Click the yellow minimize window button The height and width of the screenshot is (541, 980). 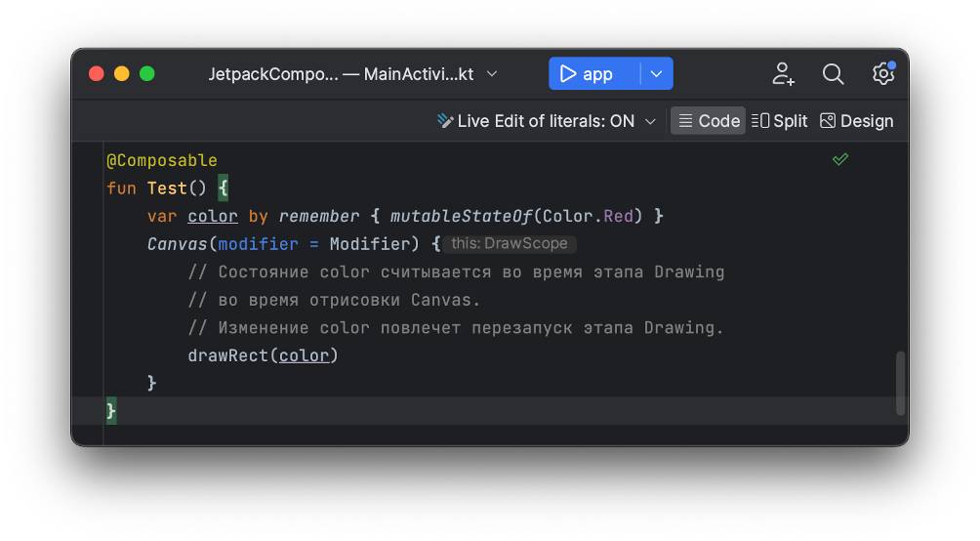[x=122, y=74]
